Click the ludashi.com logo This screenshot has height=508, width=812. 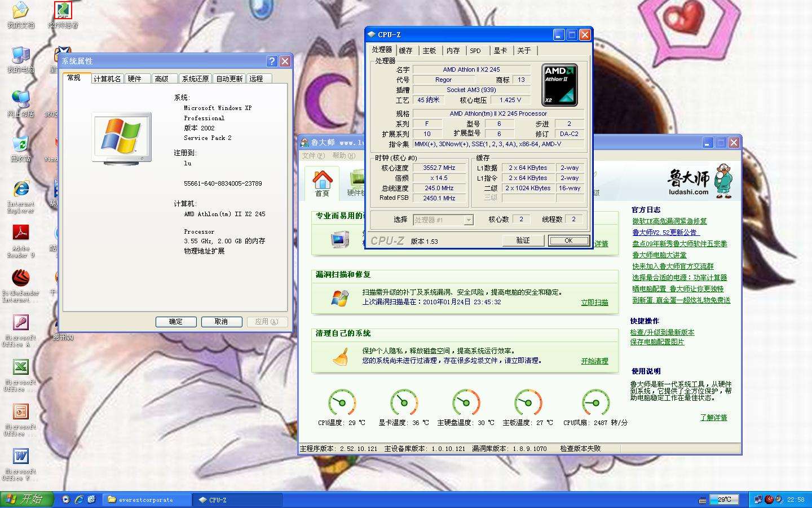(699, 181)
